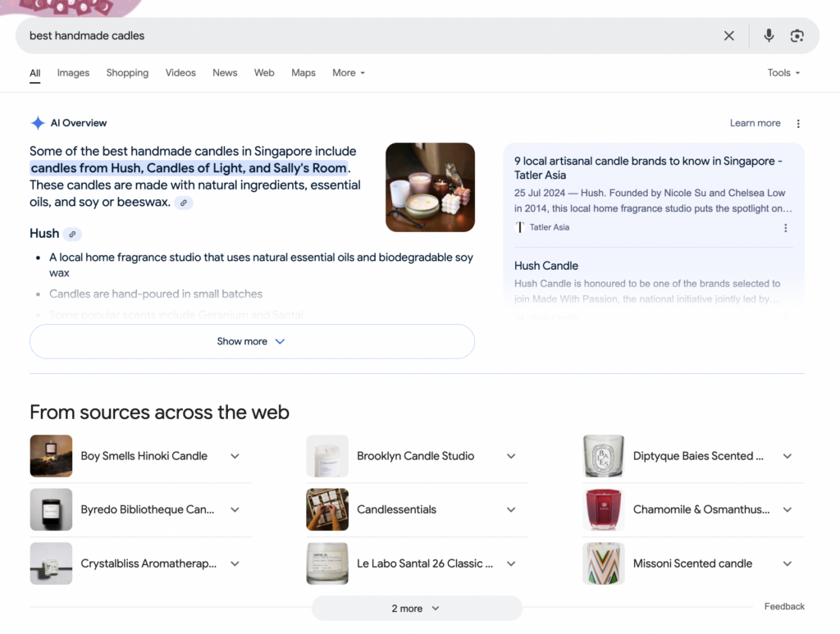The width and height of the screenshot is (840, 634).
Task: Click the link icon next to Hush heading
Action: pos(72,234)
